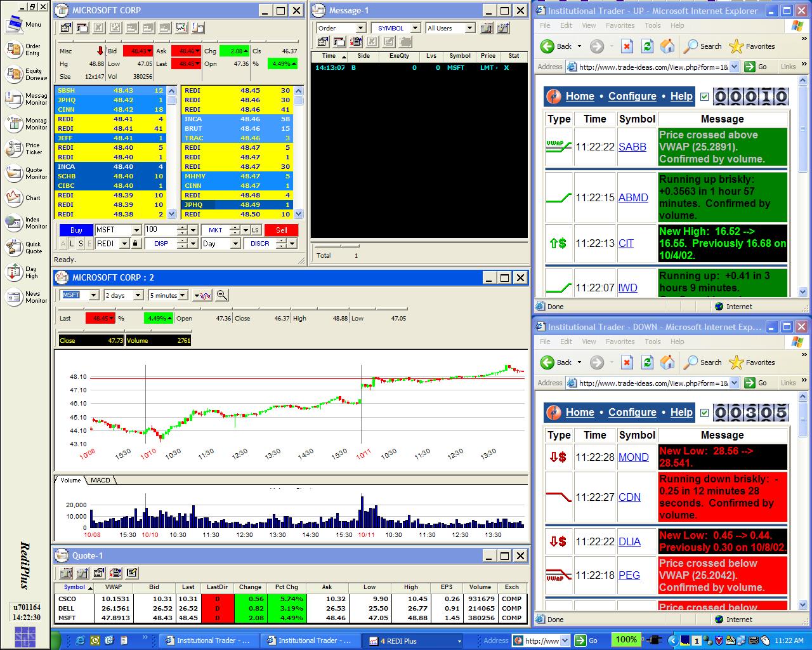Open the RediPlus Menu icon
Image resolution: width=812 pixels, height=650 pixels.
click(14, 25)
